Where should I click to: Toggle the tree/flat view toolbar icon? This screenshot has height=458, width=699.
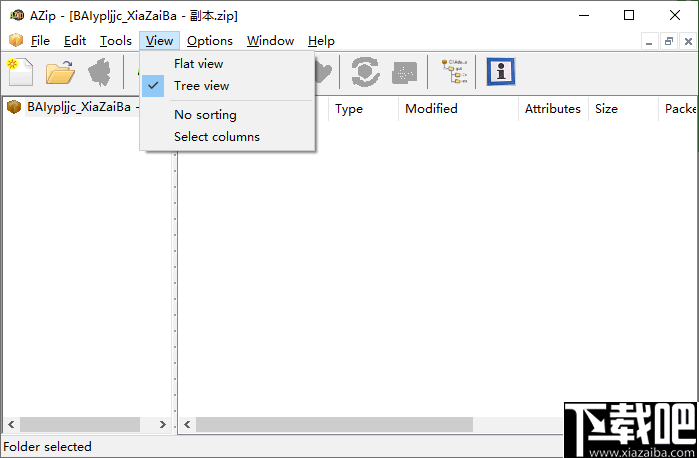click(454, 71)
